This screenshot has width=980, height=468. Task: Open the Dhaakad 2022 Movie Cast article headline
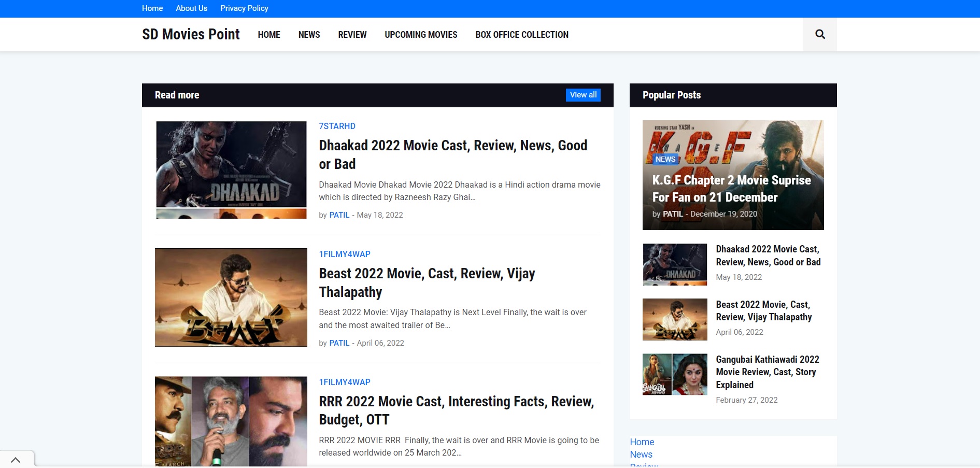pyautogui.click(x=453, y=154)
